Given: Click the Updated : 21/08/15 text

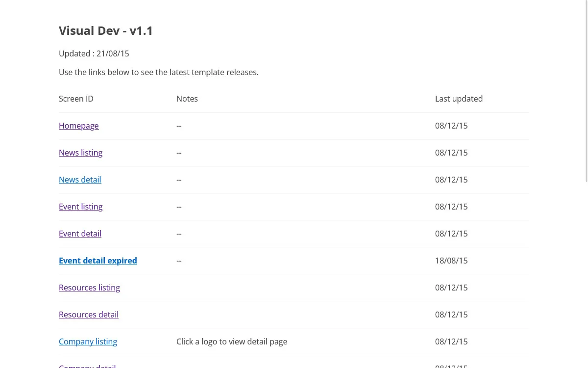Looking at the screenshot, I should pos(94,53).
